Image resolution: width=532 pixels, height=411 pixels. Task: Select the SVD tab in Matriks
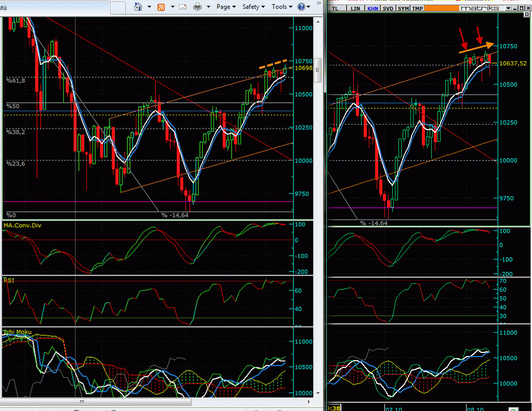[388, 8]
